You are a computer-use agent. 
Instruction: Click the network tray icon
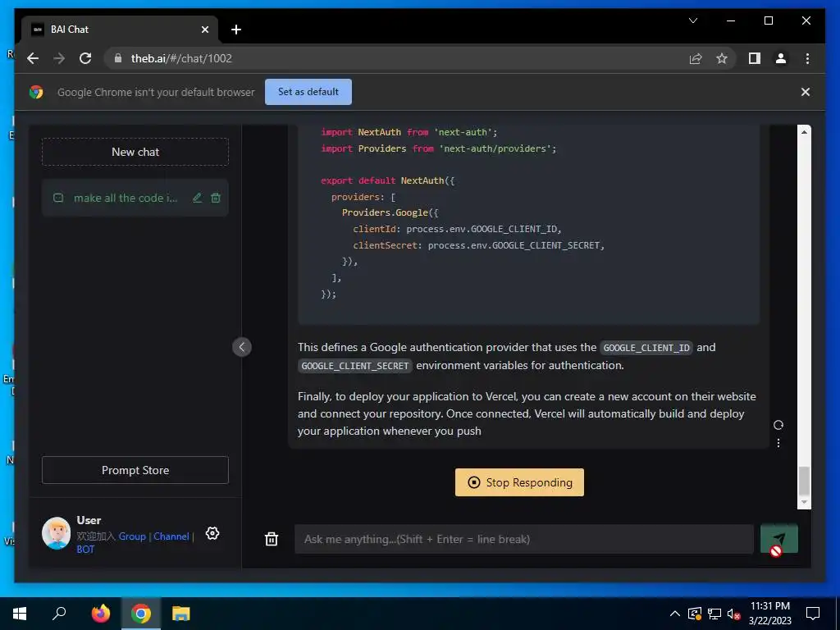714,614
